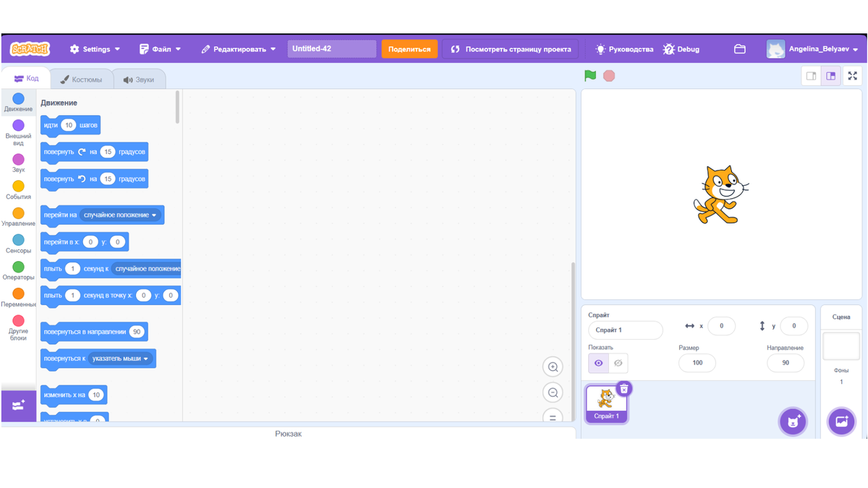
Task: Delete Спрайт 1 with trash icon
Action: 624,389
